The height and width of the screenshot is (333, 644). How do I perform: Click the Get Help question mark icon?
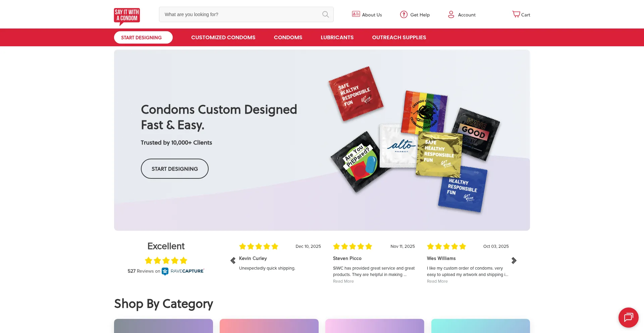click(x=404, y=14)
